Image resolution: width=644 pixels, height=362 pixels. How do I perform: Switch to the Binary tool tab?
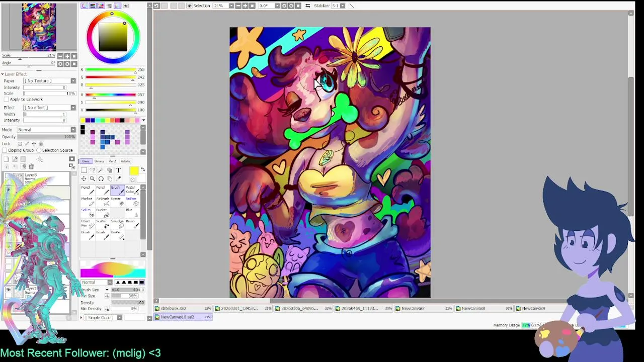point(99,161)
